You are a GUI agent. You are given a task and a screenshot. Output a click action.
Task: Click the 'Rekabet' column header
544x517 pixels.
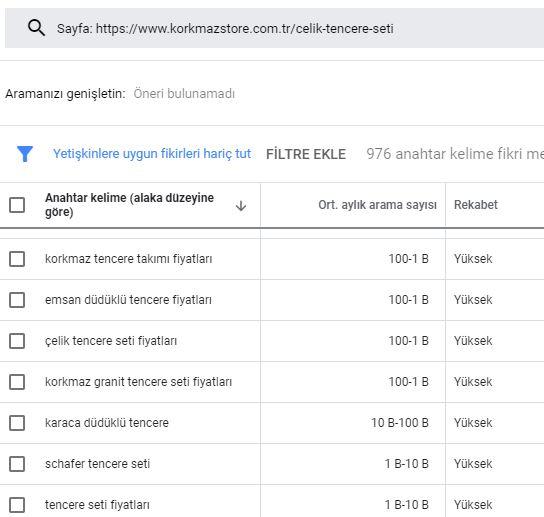pos(476,205)
